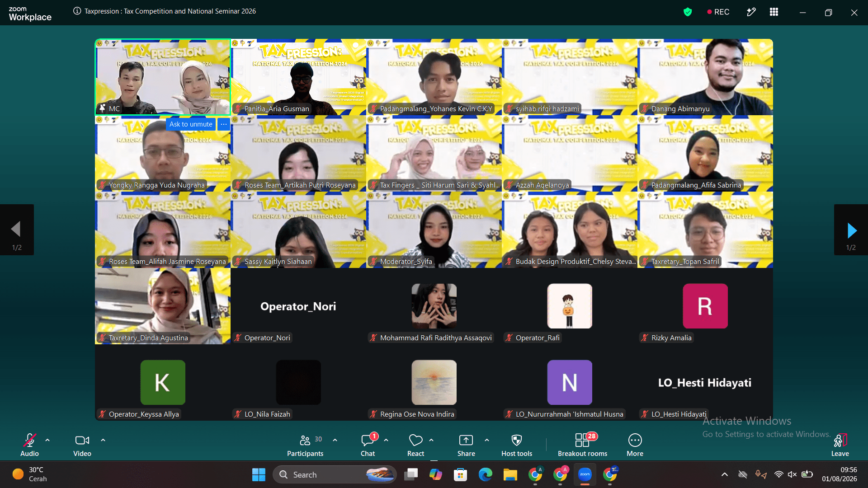Open Wi-Fi network settings in tray
The width and height of the screenshot is (868, 488).
pos(778,474)
